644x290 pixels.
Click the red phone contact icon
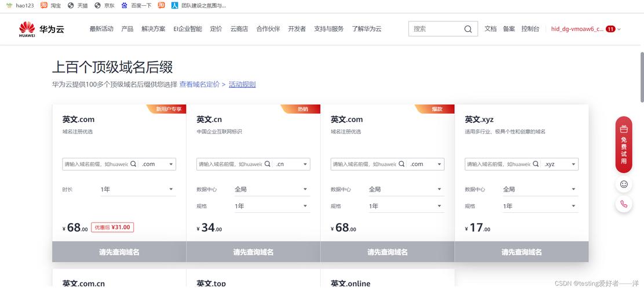[624, 204]
